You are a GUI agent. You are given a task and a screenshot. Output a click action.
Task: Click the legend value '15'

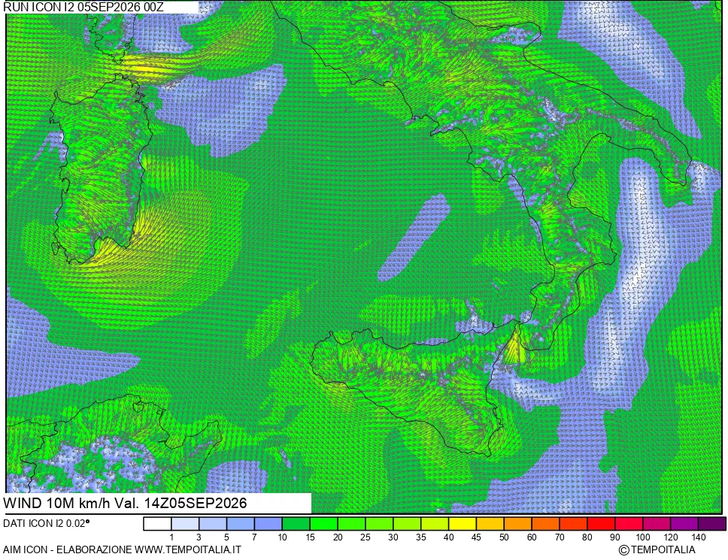pos(310,537)
